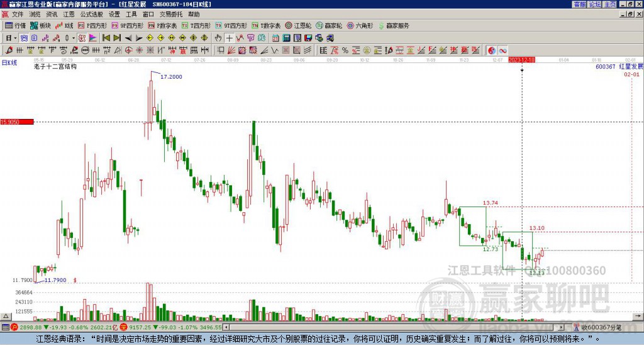The image size is (644, 345).
Task: Click the 17.2000 high price label
Action: coord(171,77)
